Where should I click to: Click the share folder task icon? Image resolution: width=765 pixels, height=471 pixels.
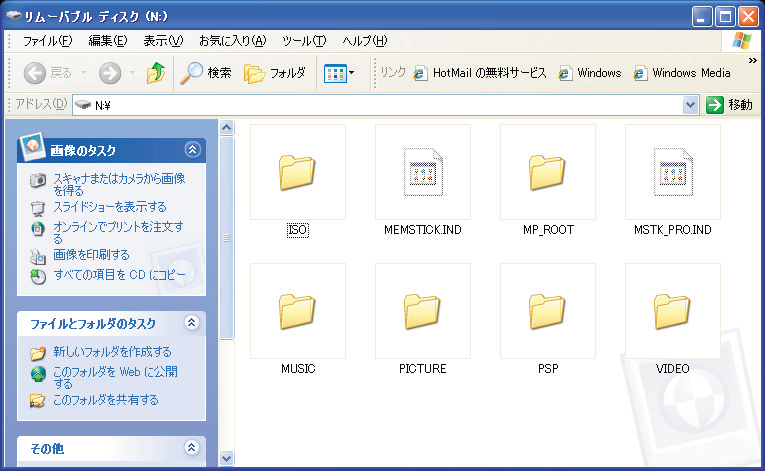(38, 401)
